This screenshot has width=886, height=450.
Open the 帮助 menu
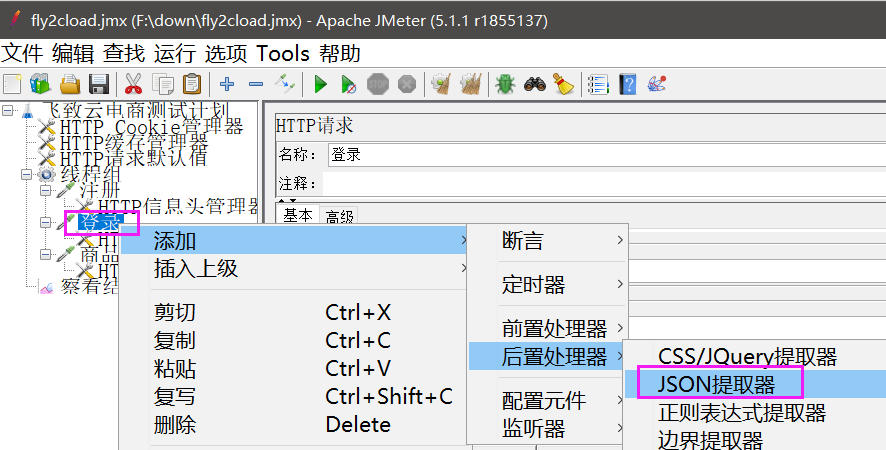(340, 54)
